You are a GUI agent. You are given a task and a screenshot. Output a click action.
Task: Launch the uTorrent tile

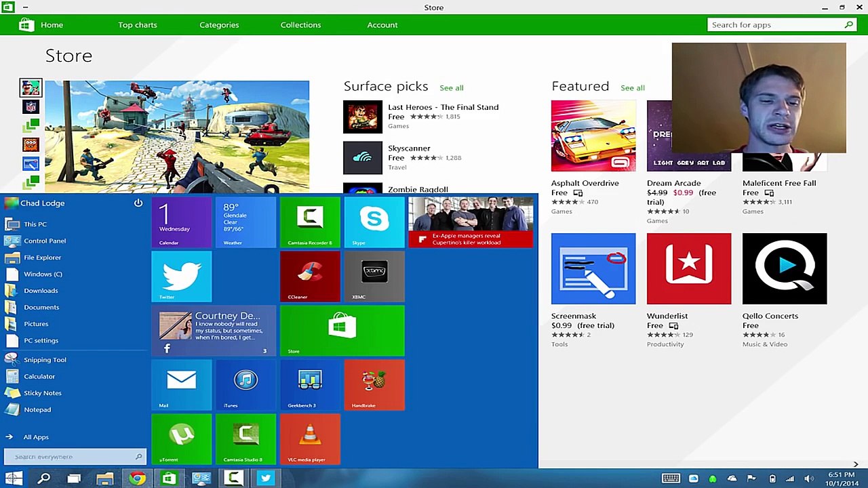182,439
